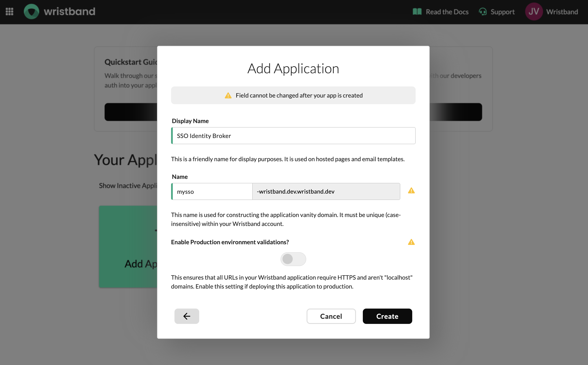Click the wristband wordmark in header
Viewport: 588px width, 365px height.
click(x=69, y=11)
